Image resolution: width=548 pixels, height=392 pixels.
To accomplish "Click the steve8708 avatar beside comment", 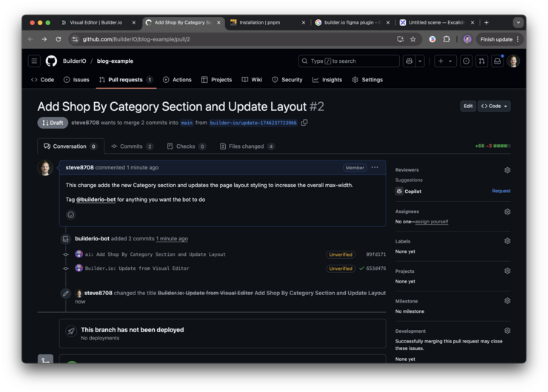I will coord(45,168).
